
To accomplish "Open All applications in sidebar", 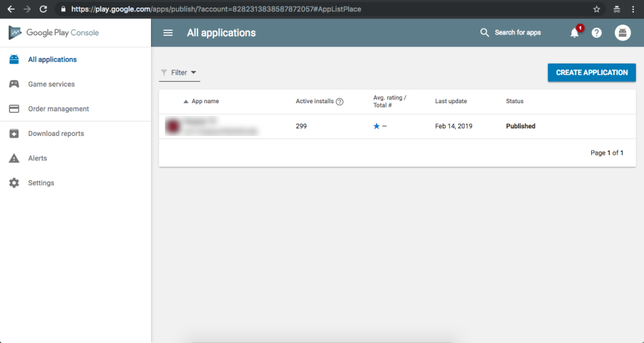I will pyautogui.click(x=52, y=60).
